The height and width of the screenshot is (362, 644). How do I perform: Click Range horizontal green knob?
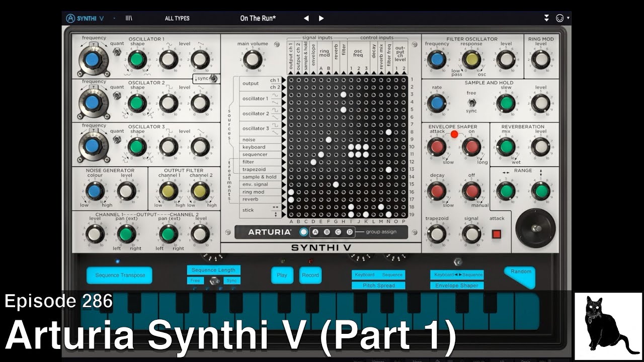click(x=506, y=191)
